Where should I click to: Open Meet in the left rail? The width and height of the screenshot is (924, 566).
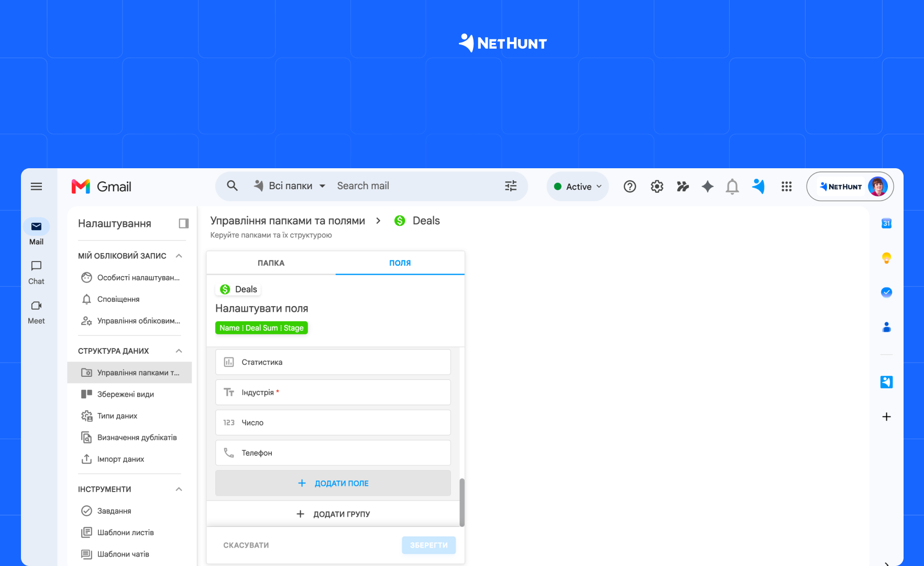pyautogui.click(x=36, y=312)
